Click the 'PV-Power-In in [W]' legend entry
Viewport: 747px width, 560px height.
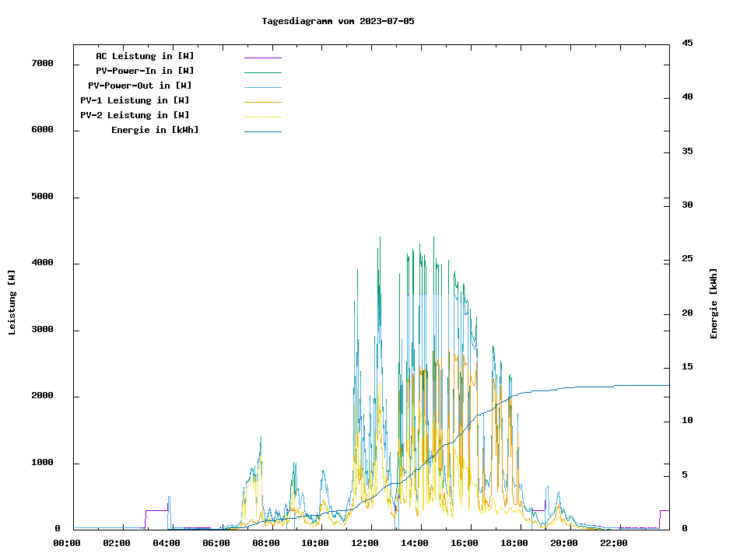click(x=150, y=71)
